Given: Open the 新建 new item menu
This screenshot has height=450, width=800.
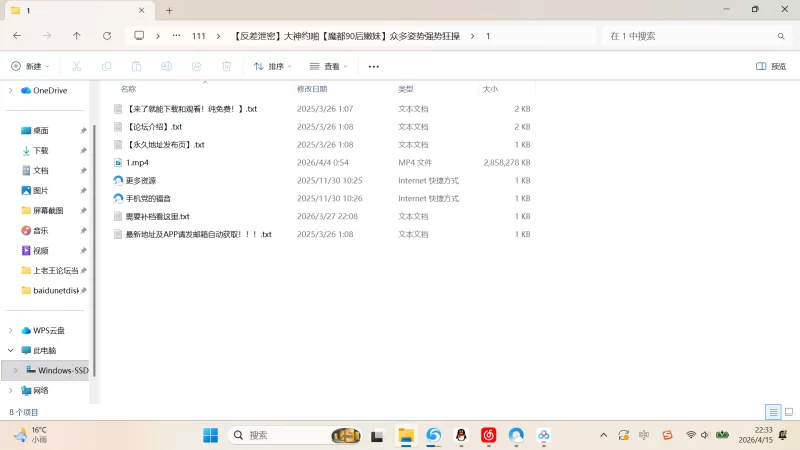Looking at the screenshot, I should 30,66.
